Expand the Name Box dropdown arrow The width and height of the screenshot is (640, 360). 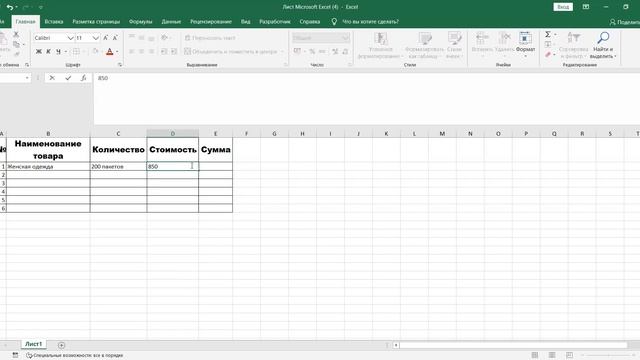27,78
